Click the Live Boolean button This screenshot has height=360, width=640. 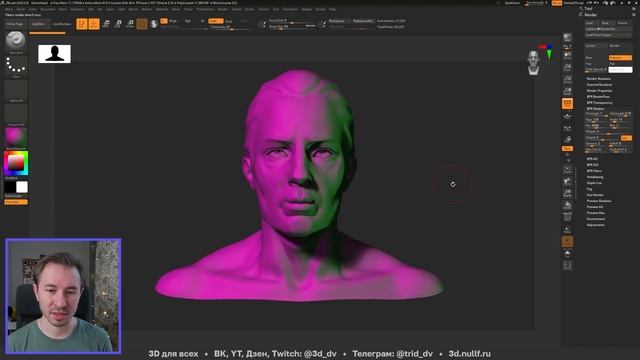[62, 24]
